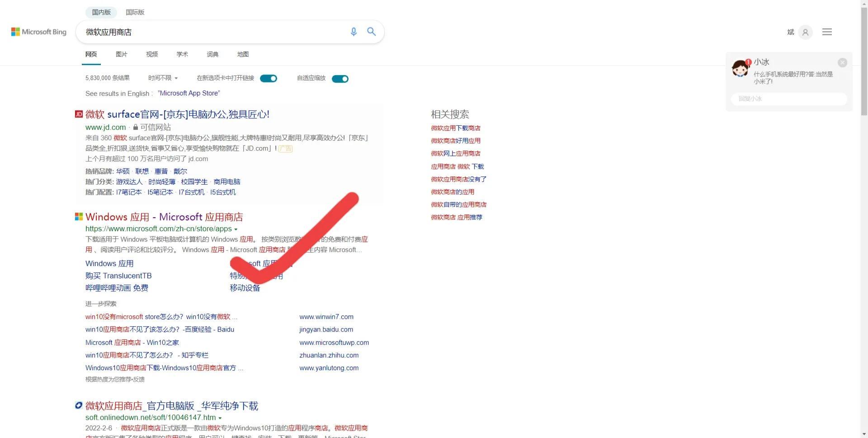Click the 回复小冰 reply field
868x438 pixels.
click(x=789, y=99)
